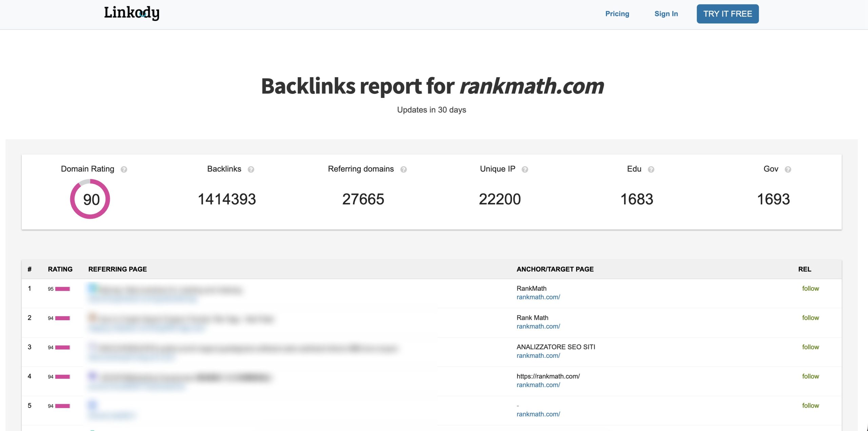Go to Sign In
Screen dimensions: 868x431
[x=666, y=14]
